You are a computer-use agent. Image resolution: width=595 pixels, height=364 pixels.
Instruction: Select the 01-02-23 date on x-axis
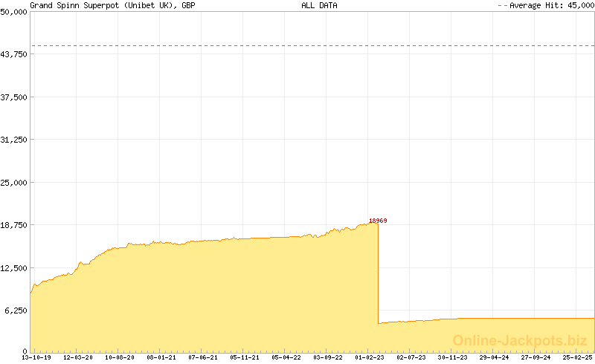(370, 357)
